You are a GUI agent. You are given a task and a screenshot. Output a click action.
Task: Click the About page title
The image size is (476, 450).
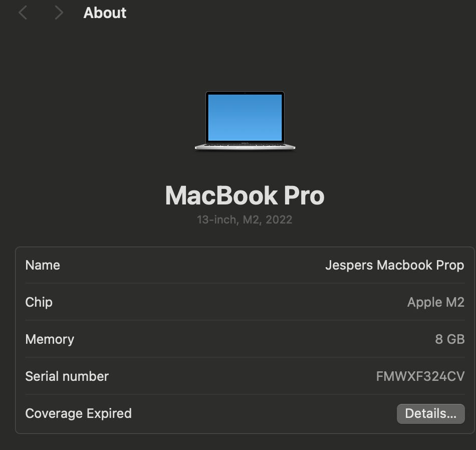point(105,13)
